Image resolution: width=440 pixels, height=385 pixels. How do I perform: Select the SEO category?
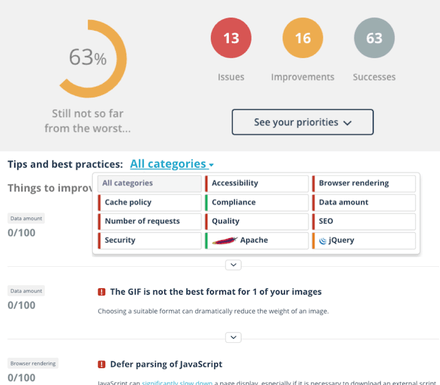(364, 221)
